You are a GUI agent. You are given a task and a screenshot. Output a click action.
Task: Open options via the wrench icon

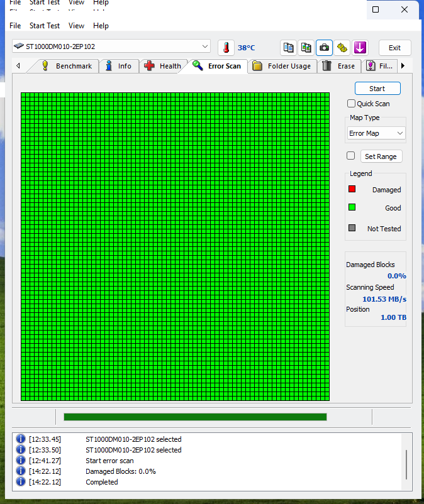(342, 48)
